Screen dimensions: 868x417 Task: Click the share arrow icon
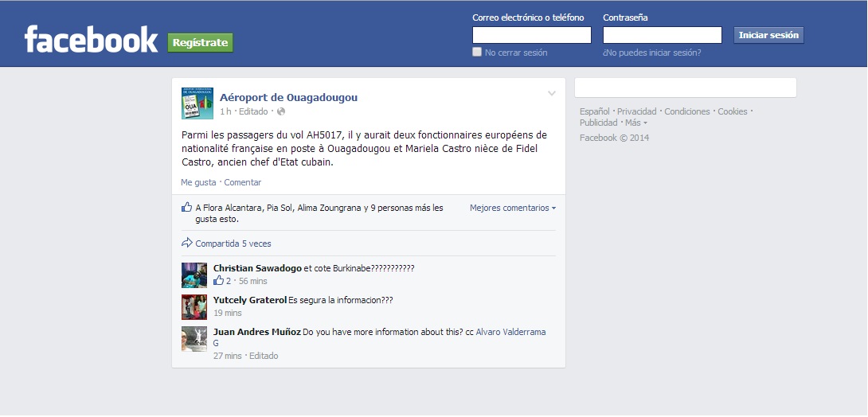pyautogui.click(x=187, y=244)
